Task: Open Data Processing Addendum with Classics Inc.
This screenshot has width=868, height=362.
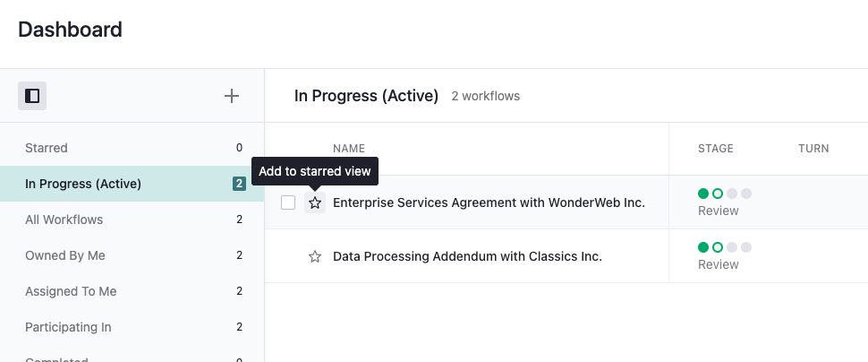Action: point(467,256)
